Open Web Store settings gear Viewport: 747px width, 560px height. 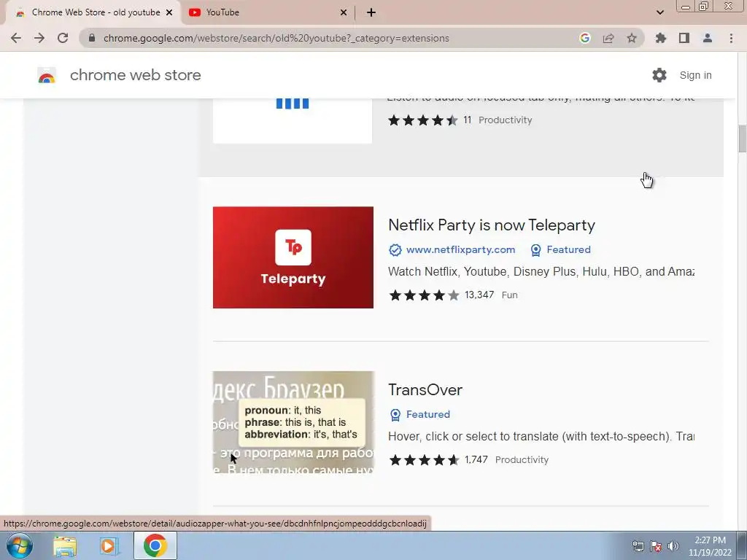tap(659, 75)
